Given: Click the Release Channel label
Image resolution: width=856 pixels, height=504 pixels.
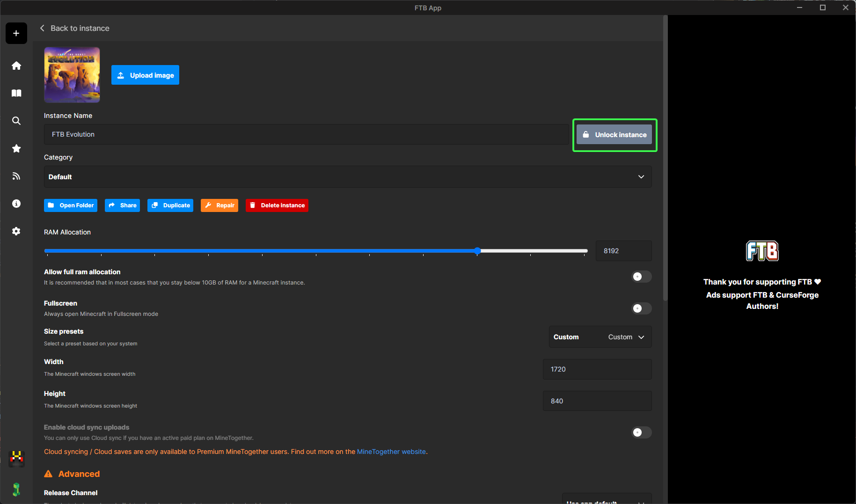Looking at the screenshot, I should [71, 493].
